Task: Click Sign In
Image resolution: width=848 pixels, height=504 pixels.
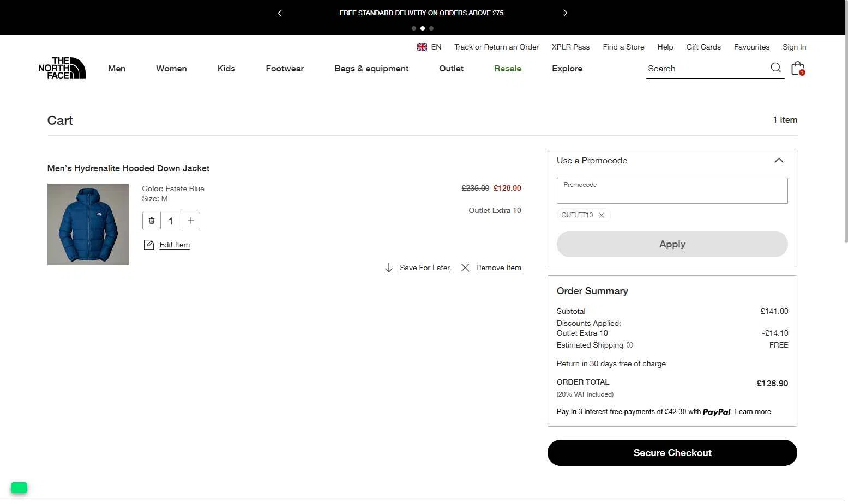Action: tap(794, 47)
